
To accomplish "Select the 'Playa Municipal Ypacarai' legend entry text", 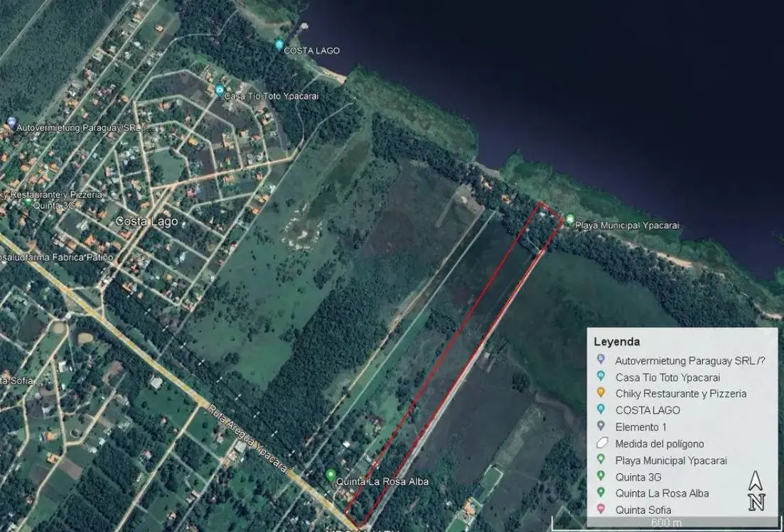I will [x=671, y=460].
